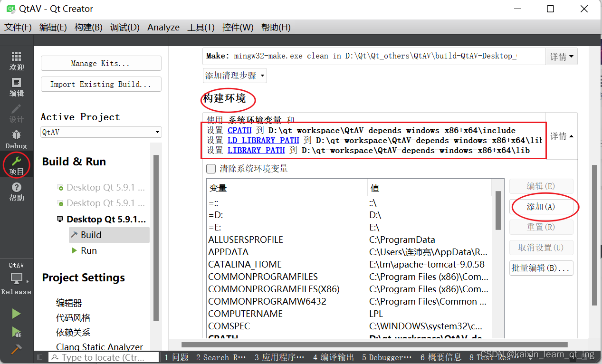
Task: Click the Edit (编辑) variable button
Action: [x=541, y=186]
